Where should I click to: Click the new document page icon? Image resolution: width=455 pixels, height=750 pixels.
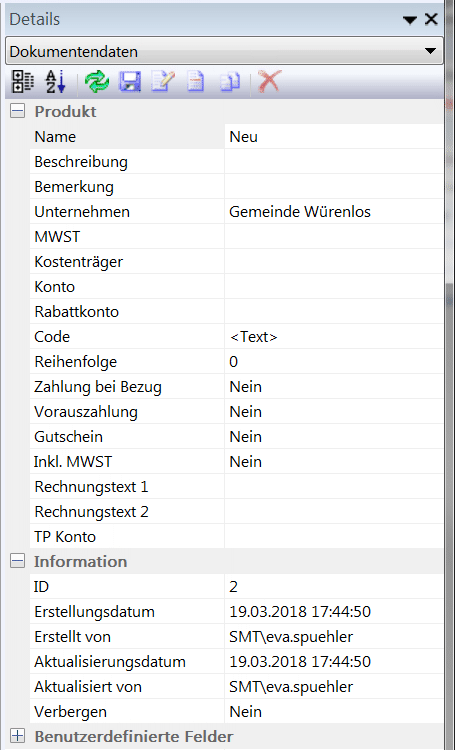196,81
